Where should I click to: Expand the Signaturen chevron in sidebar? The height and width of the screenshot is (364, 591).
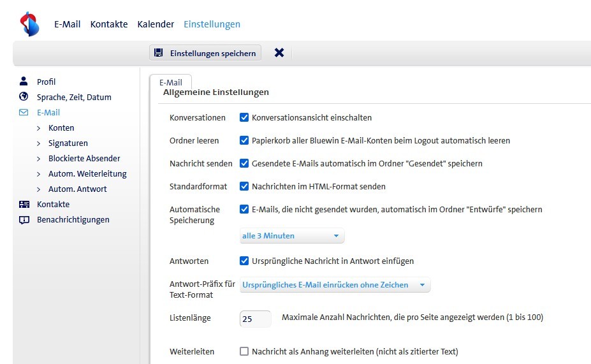pos(39,143)
